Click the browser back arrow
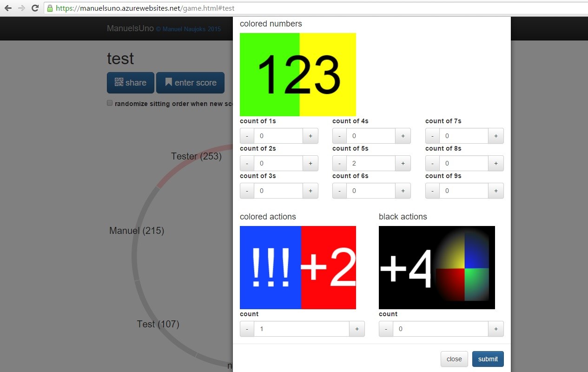Viewport: 588px width, 372px height. coord(8,8)
